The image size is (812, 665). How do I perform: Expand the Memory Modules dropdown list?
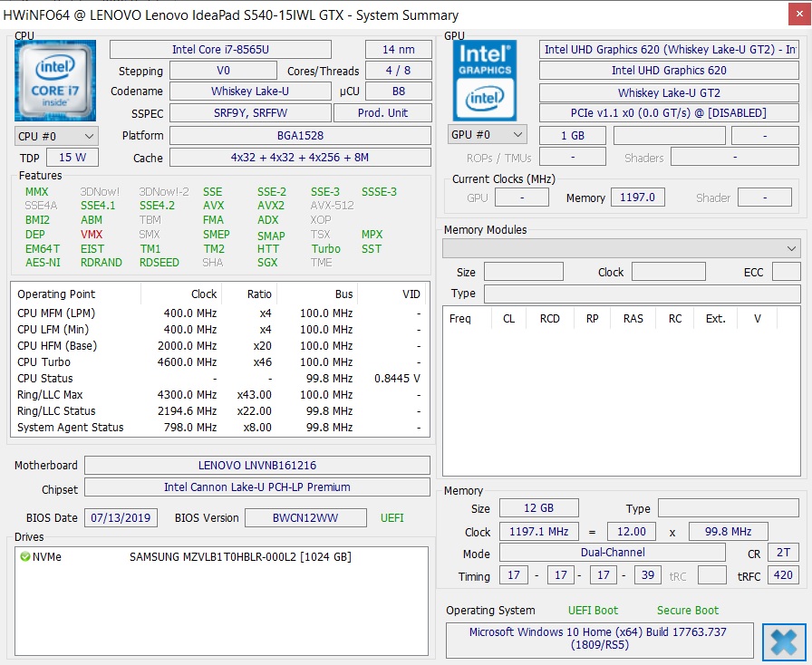621,248
